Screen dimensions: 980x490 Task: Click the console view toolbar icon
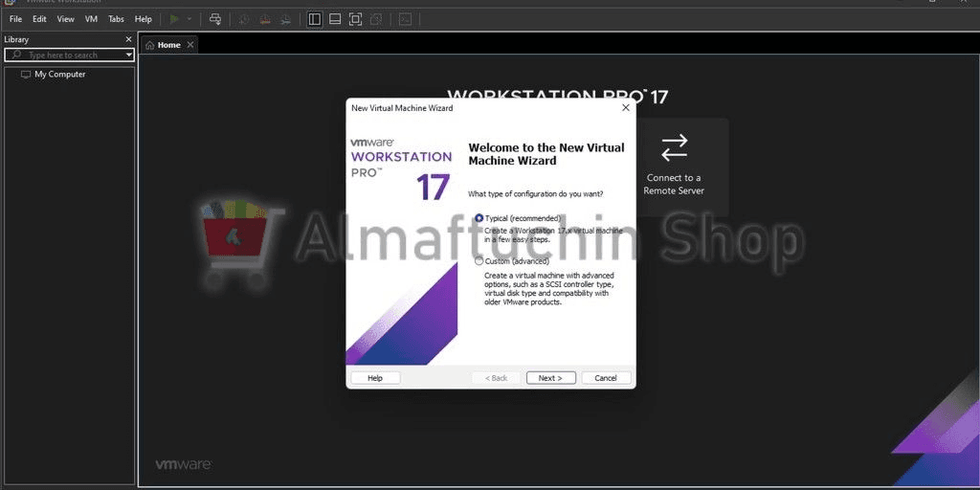coord(405,19)
